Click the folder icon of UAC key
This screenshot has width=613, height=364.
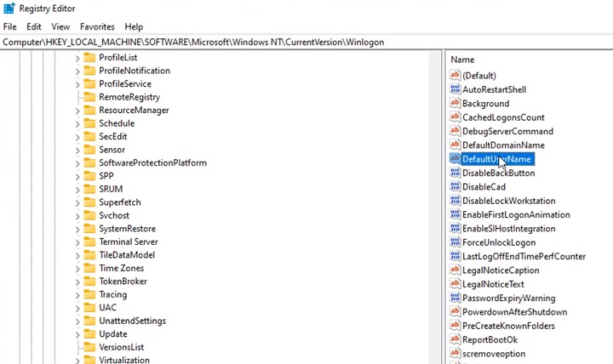pos(89,307)
